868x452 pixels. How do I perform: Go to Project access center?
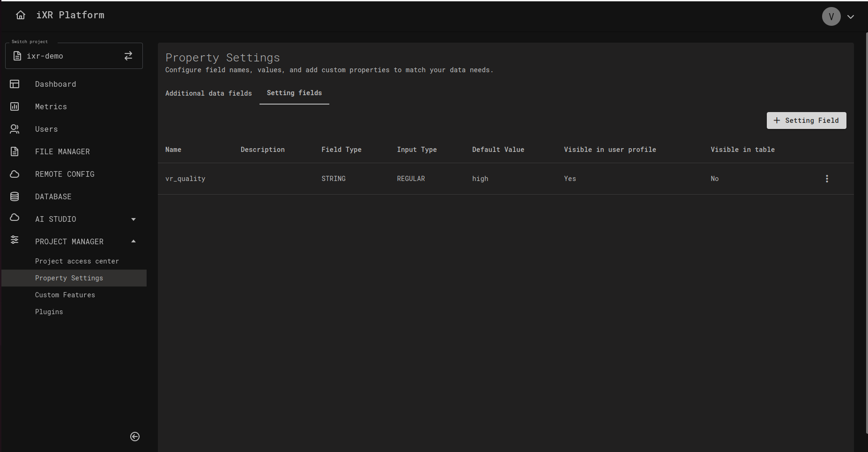tap(77, 261)
